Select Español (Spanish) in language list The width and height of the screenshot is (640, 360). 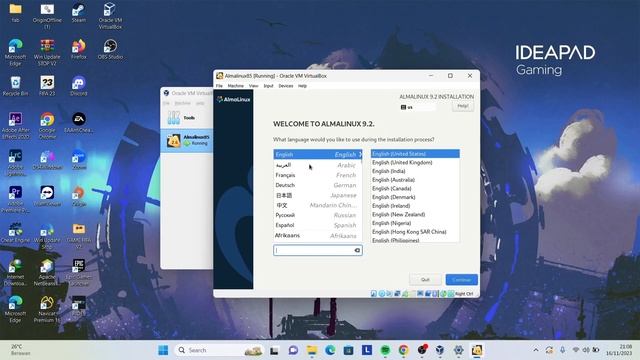[318, 225]
